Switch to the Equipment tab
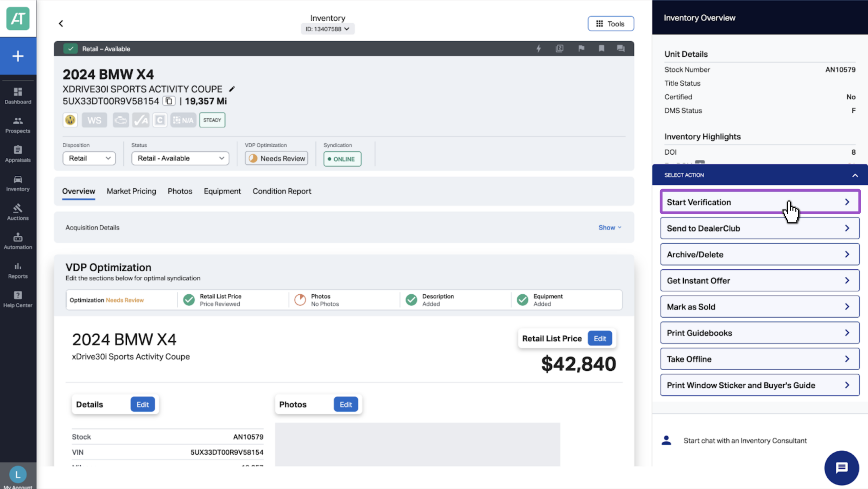This screenshot has height=489, width=868. pyautogui.click(x=222, y=191)
